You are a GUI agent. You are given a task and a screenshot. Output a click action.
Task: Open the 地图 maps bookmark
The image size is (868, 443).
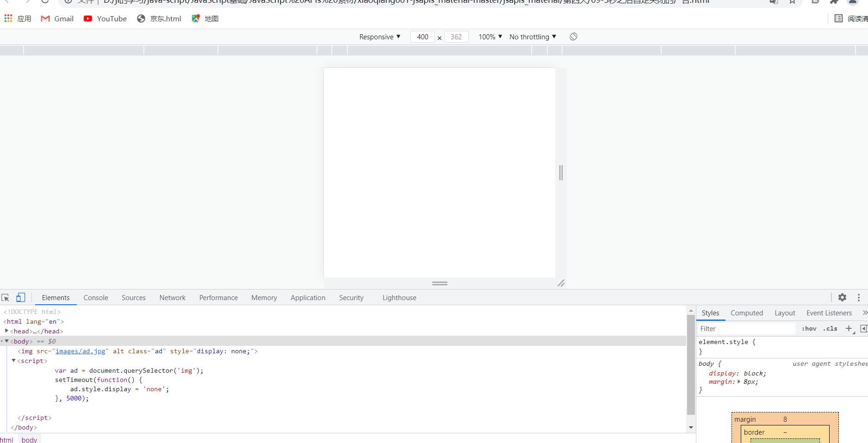[205, 18]
